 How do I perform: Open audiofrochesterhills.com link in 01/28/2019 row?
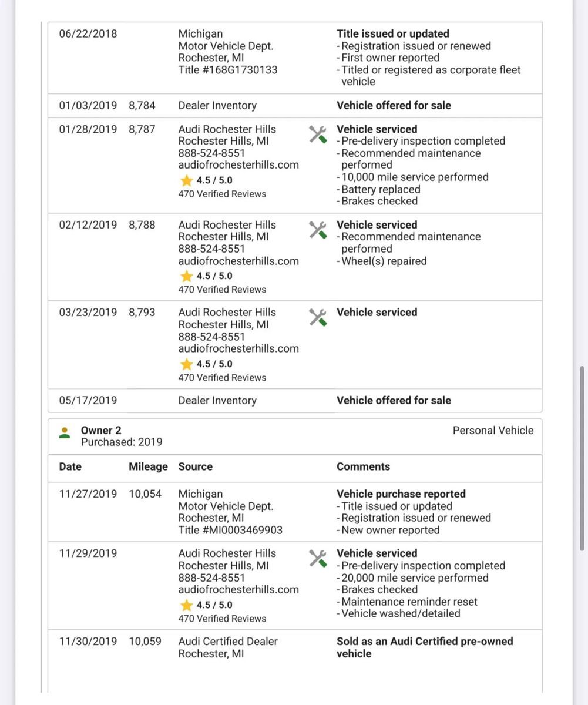pos(238,165)
